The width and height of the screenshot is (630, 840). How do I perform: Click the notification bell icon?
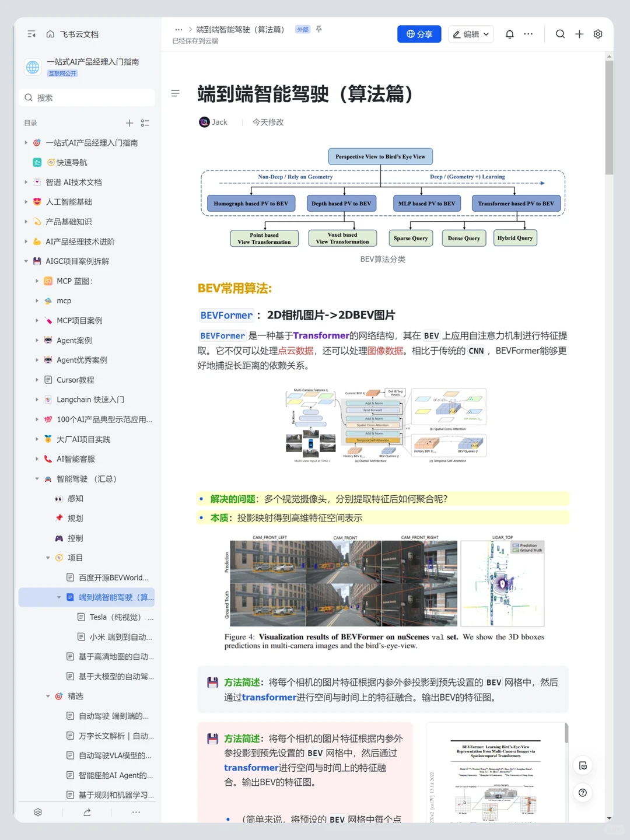click(x=509, y=34)
